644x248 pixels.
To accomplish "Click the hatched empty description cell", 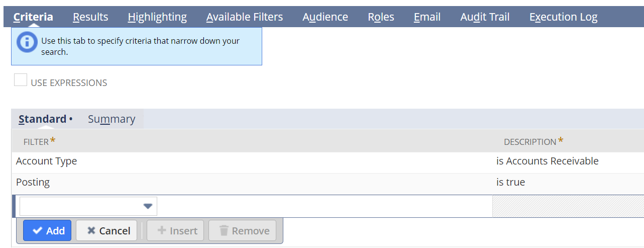I will [568, 206].
